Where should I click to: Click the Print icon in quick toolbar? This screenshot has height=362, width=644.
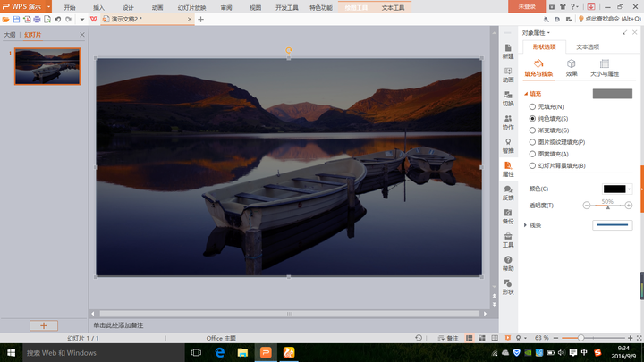(37, 20)
